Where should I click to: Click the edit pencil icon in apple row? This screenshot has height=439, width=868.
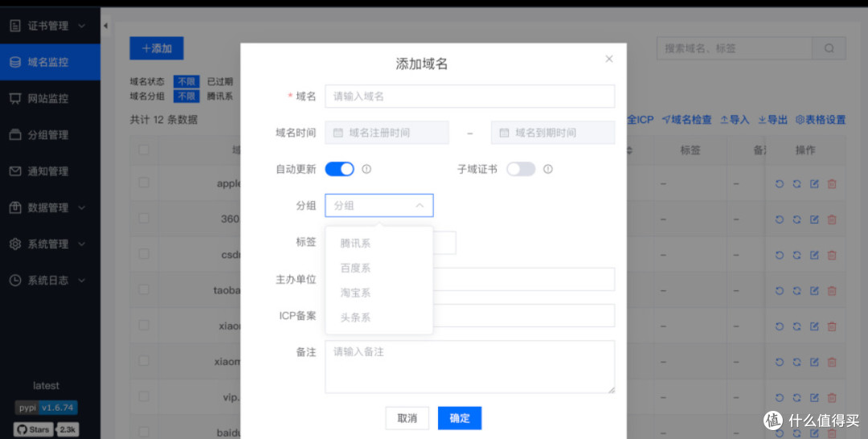tap(814, 184)
